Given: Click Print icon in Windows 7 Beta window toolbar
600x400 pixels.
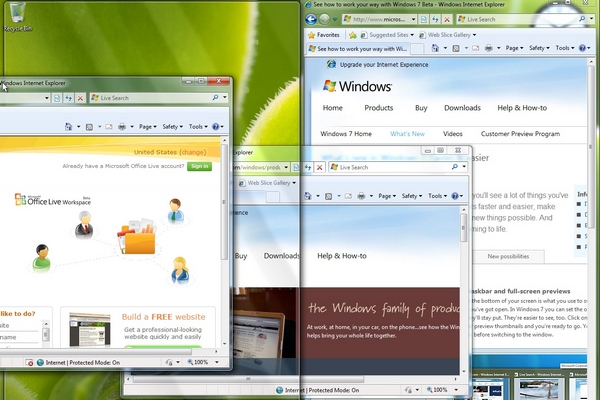Looking at the screenshot, I should click(489, 48).
